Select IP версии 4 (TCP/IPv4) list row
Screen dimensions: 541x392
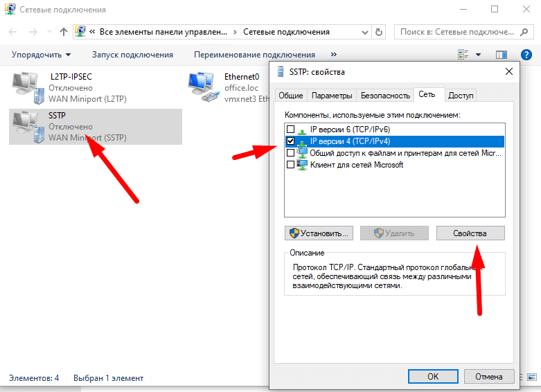[395, 141]
